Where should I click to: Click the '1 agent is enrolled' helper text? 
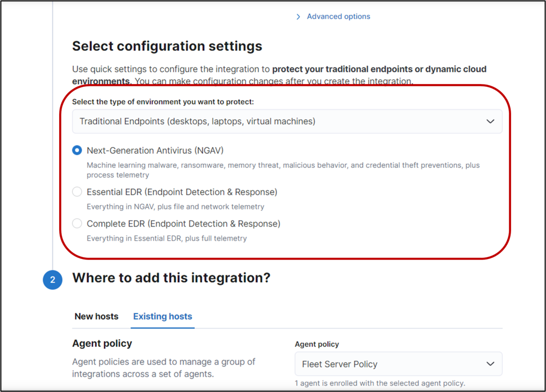tap(380, 383)
